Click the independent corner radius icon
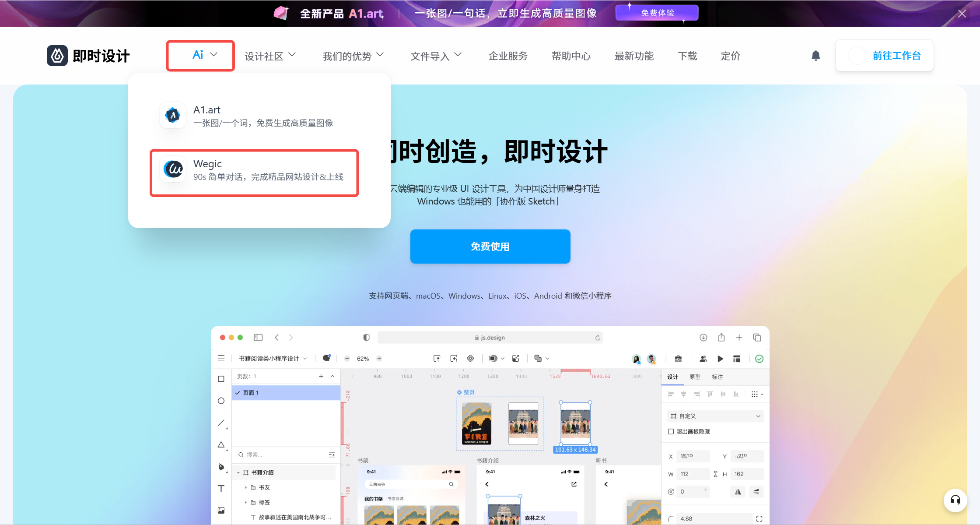The image size is (980, 525). tap(759, 518)
